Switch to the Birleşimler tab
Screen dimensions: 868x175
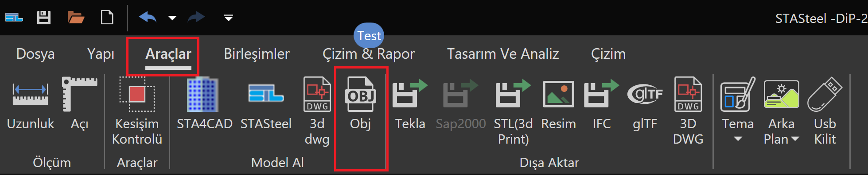(x=257, y=54)
